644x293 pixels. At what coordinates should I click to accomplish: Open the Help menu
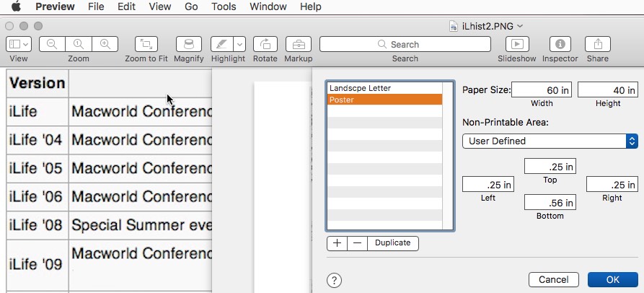coord(311,6)
